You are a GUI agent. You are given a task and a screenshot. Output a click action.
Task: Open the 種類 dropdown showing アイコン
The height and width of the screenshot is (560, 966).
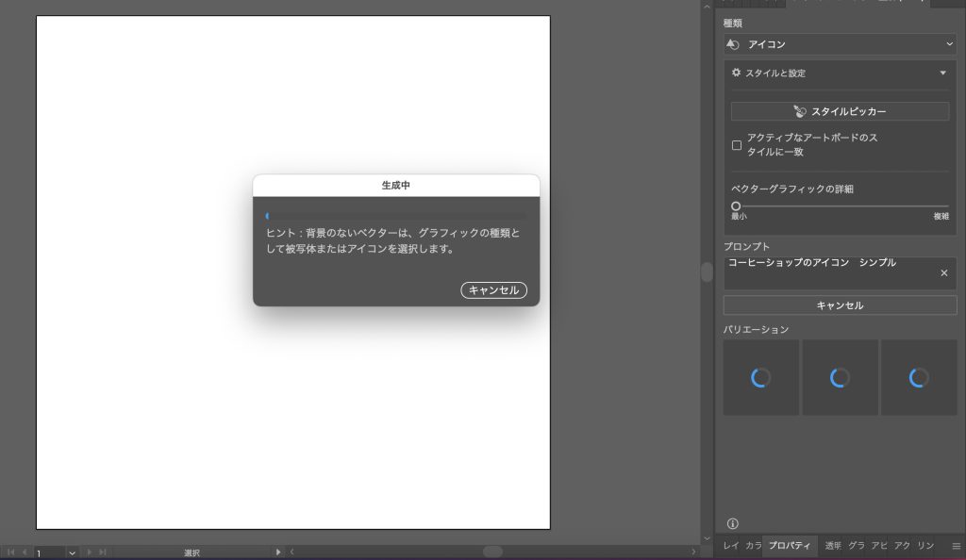click(840, 44)
